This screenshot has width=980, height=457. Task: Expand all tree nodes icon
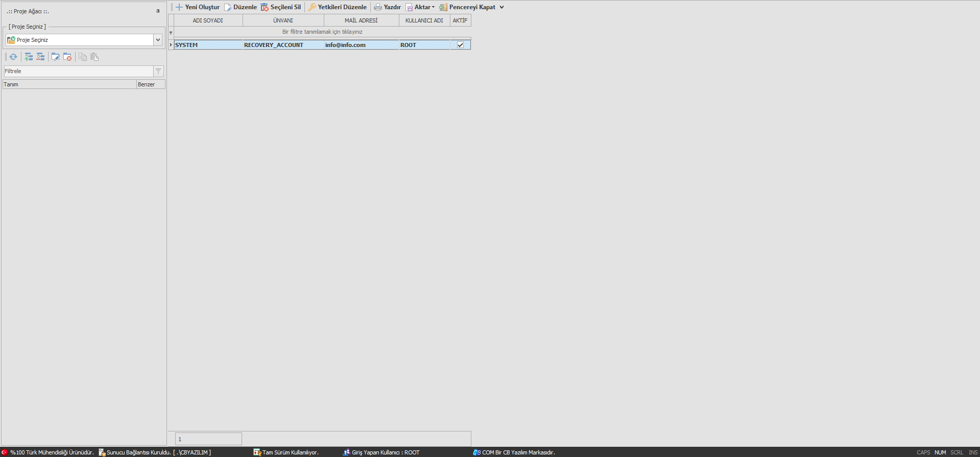[x=29, y=57]
